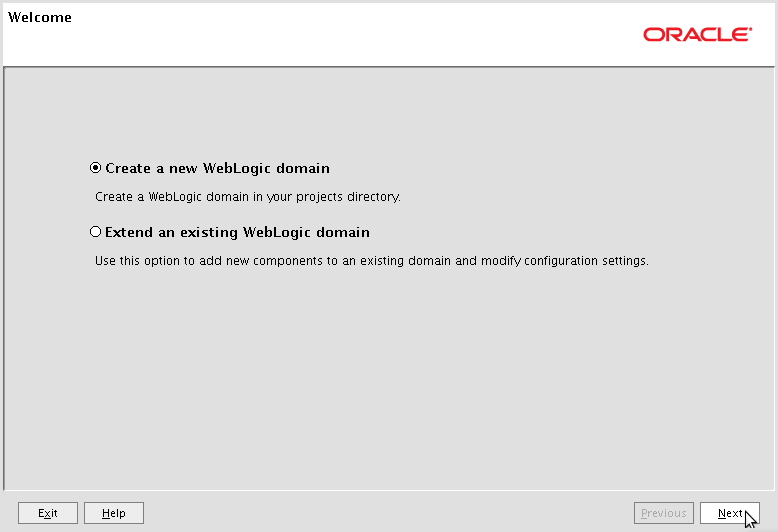This screenshot has height=532, width=778.
Task: Click the empty gray area below the options
Action: (387, 377)
